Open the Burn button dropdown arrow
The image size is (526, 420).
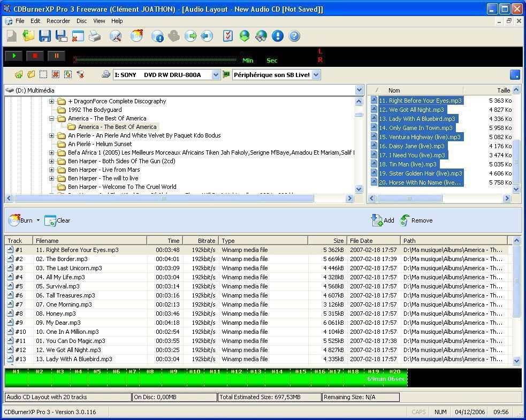tap(38, 220)
